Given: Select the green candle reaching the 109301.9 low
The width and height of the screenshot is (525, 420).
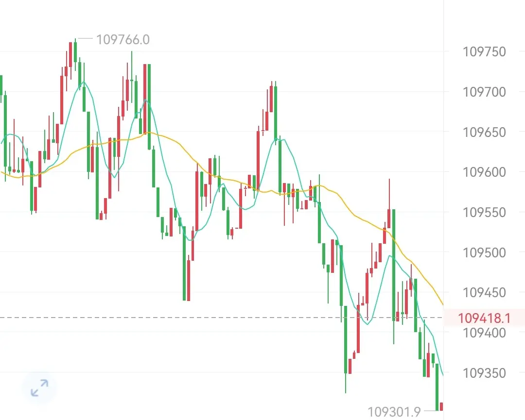Looking at the screenshot, I should [x=437, y=387].
